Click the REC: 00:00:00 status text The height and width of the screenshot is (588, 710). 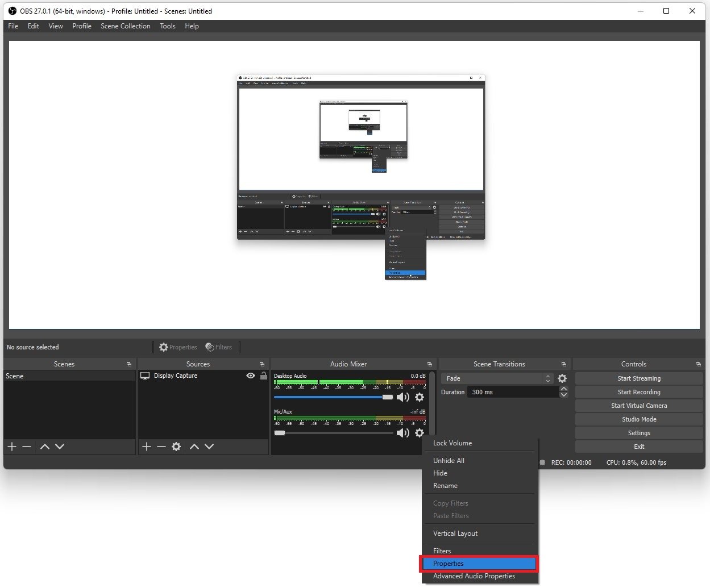[x=571, y=462]
